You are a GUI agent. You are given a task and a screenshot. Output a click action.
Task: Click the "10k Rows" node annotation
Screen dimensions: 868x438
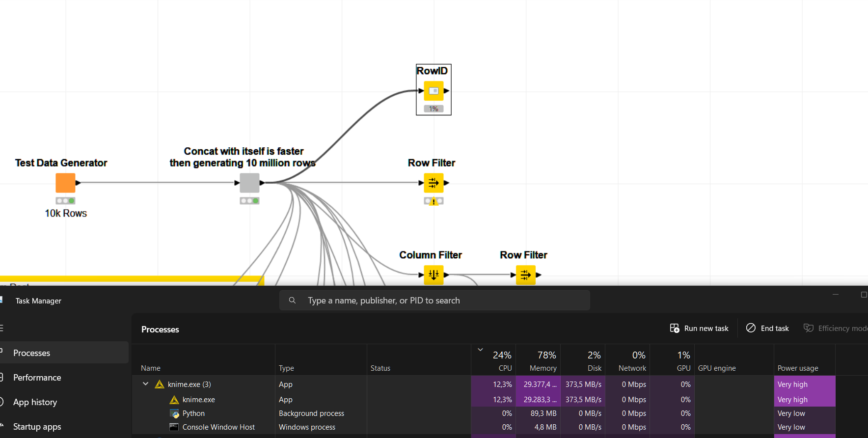[x=66, y=213]
